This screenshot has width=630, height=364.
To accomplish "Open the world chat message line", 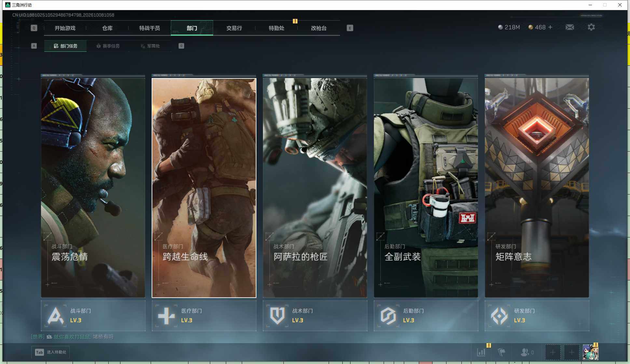I will (72, 337).
